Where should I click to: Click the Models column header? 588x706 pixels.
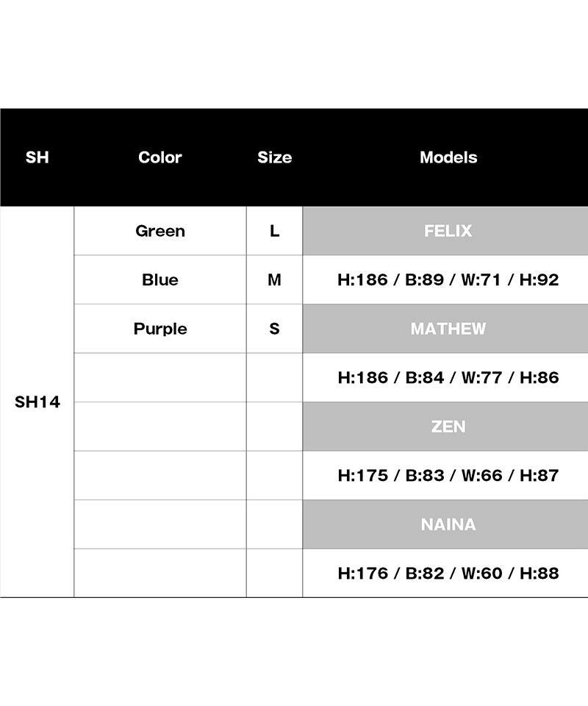(448, 157)
